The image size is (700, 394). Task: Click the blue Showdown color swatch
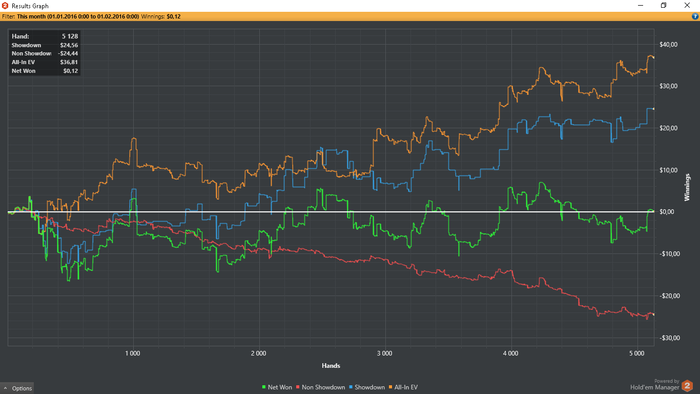pyautogui.click(x=351, y=387)
